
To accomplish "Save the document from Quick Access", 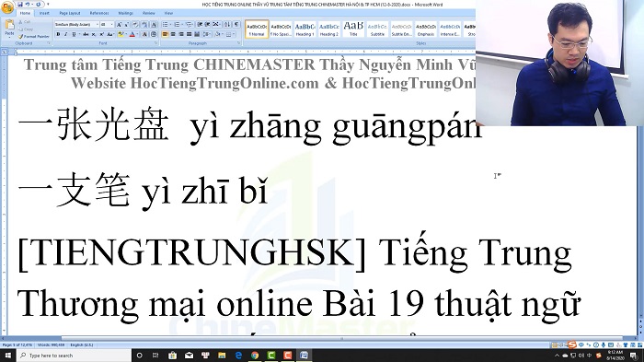I will tap(20, 4).
